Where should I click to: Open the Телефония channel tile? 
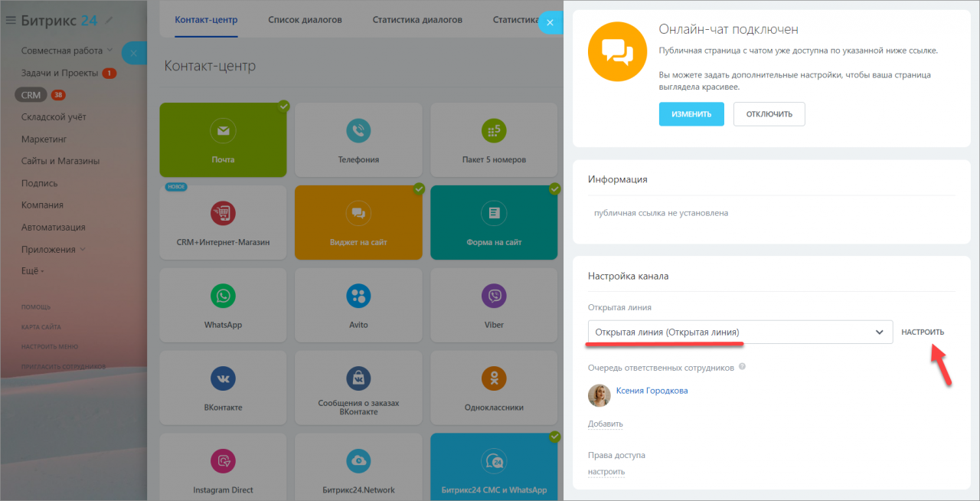coord(358,140)
